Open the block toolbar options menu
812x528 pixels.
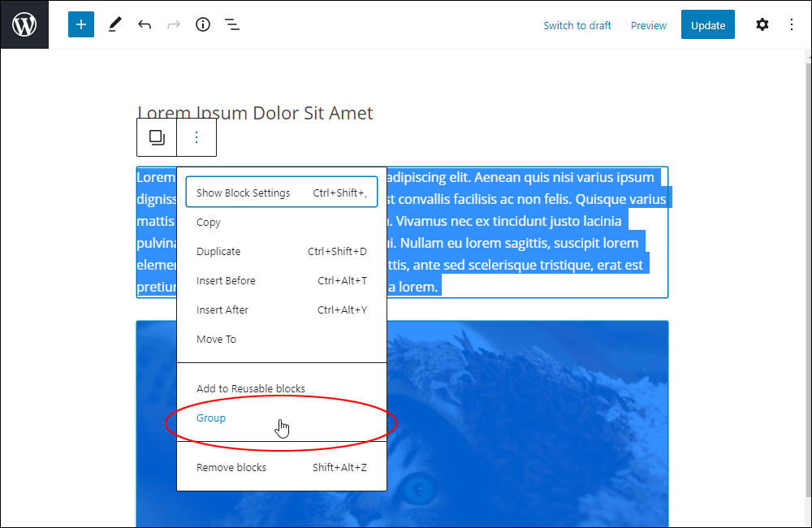click(x=197, y=137)
